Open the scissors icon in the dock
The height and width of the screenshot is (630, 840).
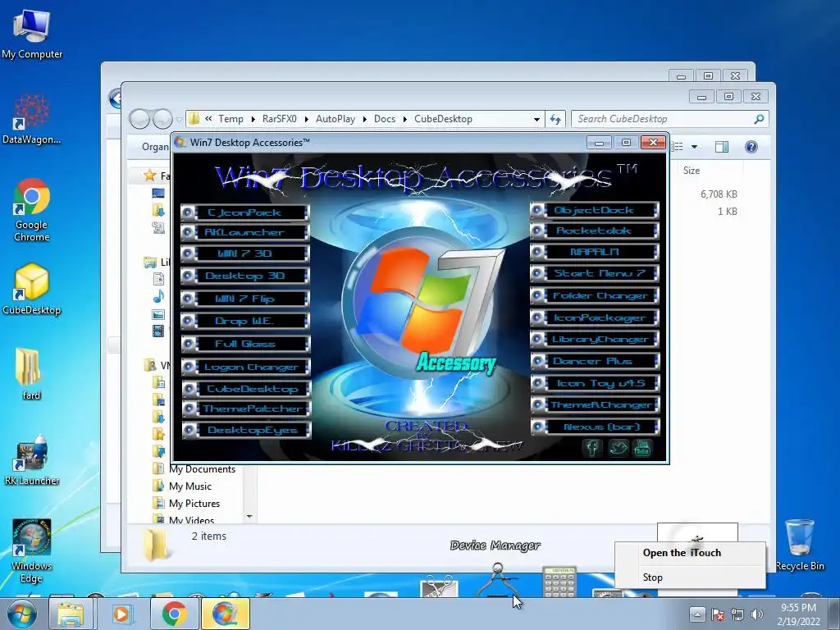pyautogui.click(x=440, y=586)
